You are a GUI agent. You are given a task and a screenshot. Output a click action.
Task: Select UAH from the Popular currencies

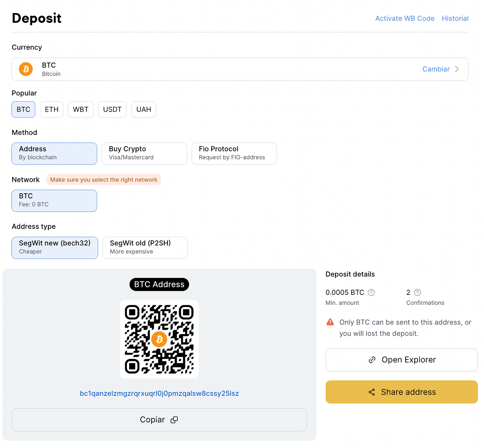click(143, 109)
